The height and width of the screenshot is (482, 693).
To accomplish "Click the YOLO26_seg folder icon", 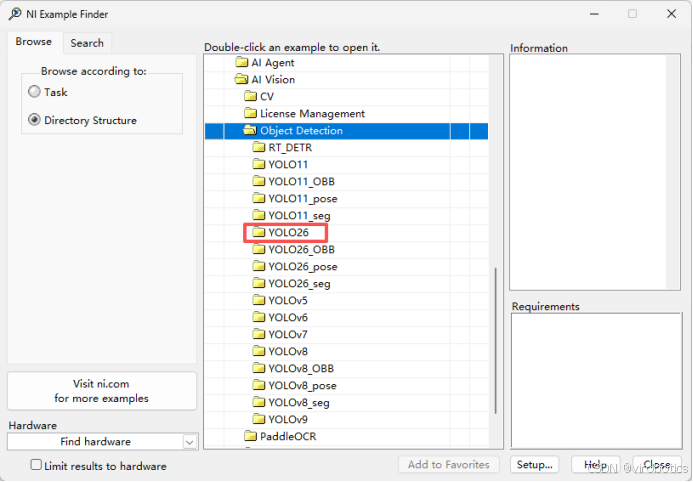I will pos(259,283).
